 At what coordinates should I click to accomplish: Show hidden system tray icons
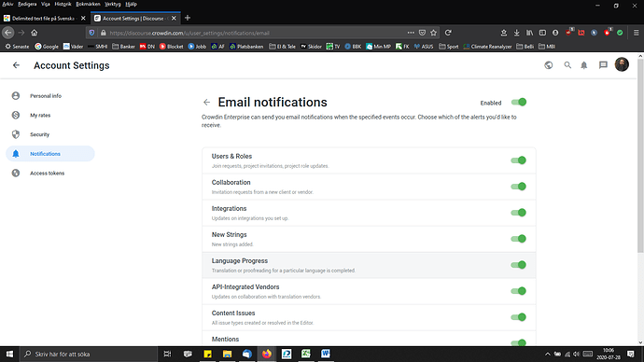pos(548,354)
